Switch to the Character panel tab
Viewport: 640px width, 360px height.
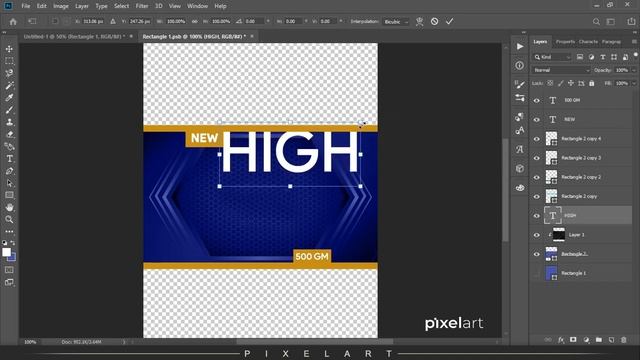tap(588, 42)
